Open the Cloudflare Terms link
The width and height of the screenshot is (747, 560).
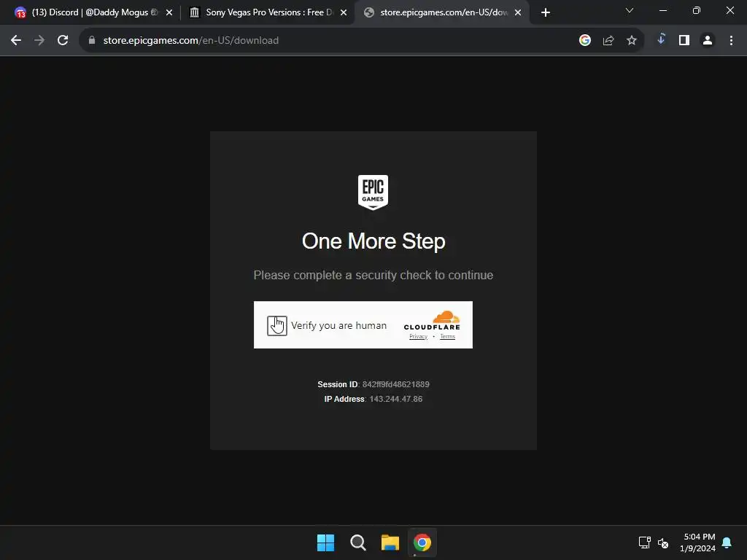point(447,337)
